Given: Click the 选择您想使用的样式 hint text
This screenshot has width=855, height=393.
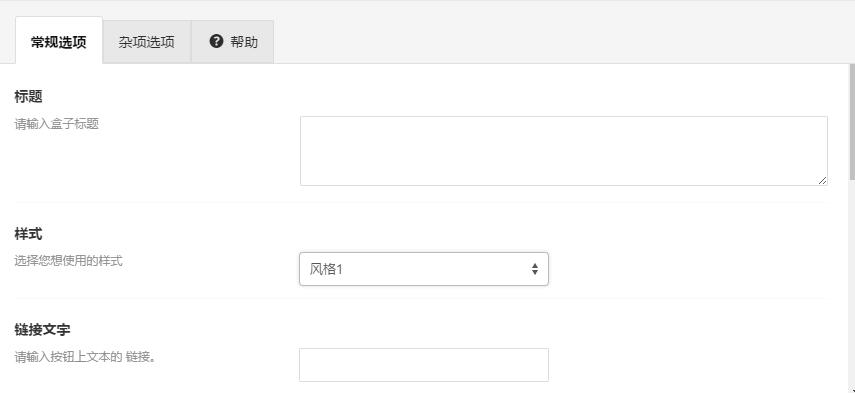Looking at the screenshot, I should pyautogui.click(x=68, y=261).
